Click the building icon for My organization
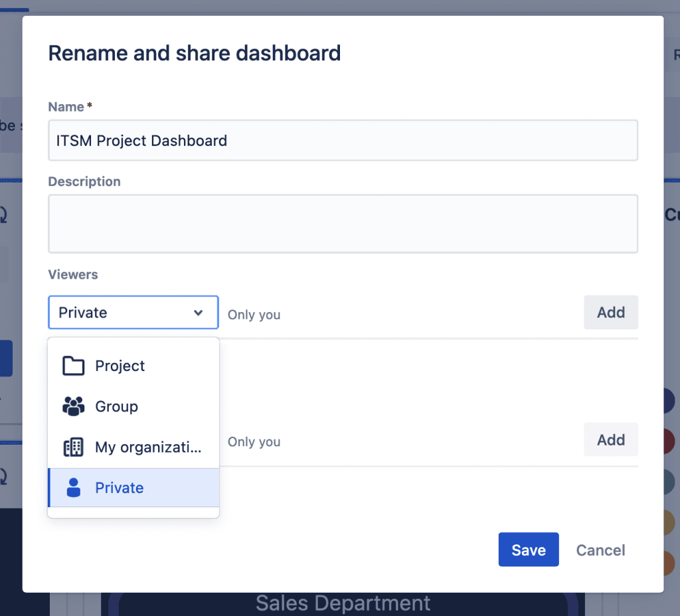The height and width of the screenshot is (616, 680). 73,447
